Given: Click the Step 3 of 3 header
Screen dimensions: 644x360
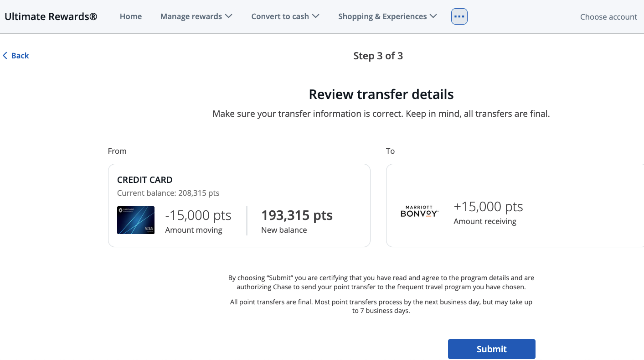Looking at the screenshot, I should [378, 55].
